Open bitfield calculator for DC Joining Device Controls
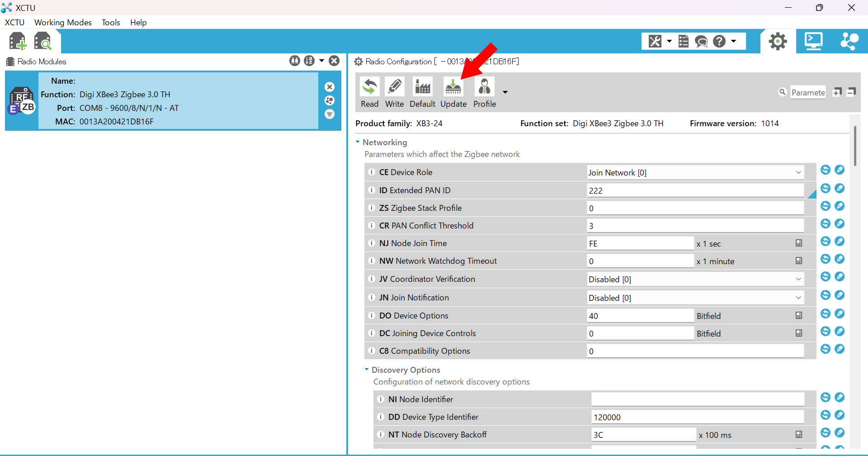 tap(799, 333)
